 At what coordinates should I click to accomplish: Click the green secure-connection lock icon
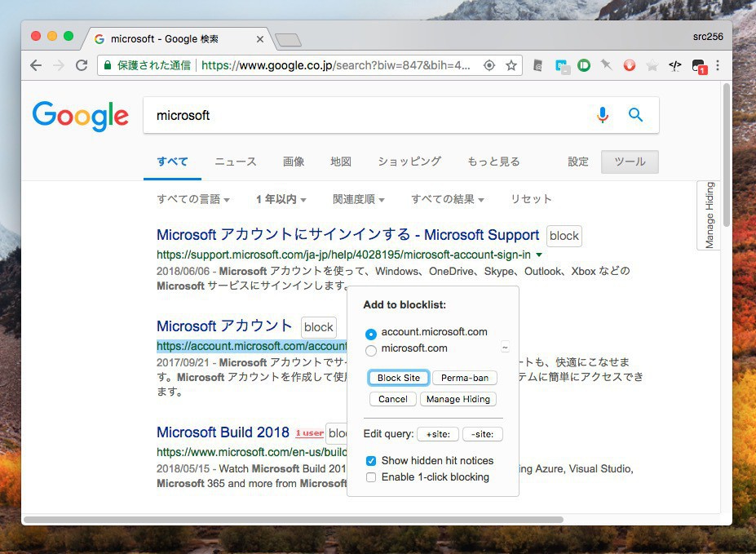click(108, 65)
